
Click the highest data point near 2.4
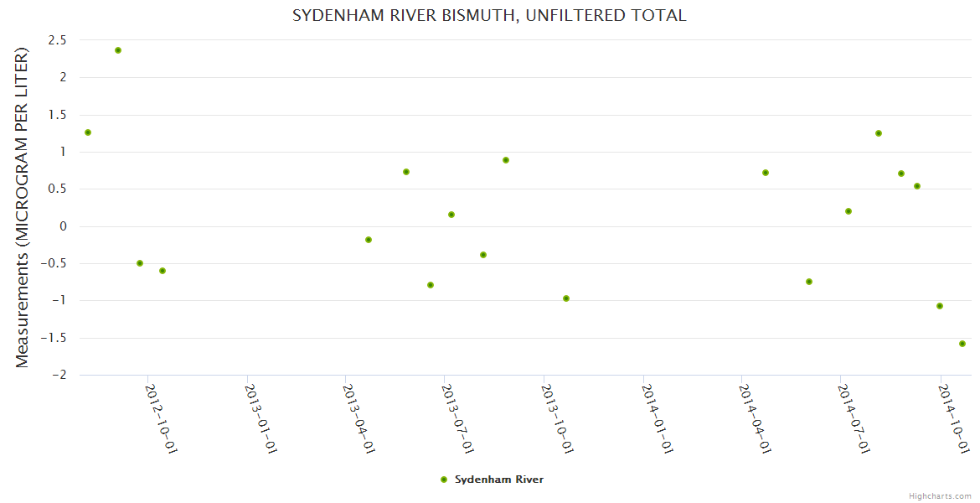(x=118, y=50)
